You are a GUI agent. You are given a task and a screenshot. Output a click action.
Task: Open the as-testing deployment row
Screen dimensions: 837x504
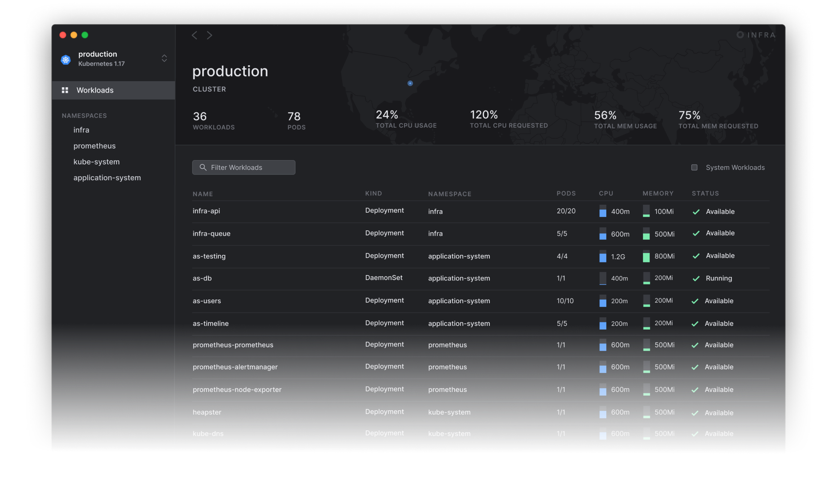click(x=209, y=256)
